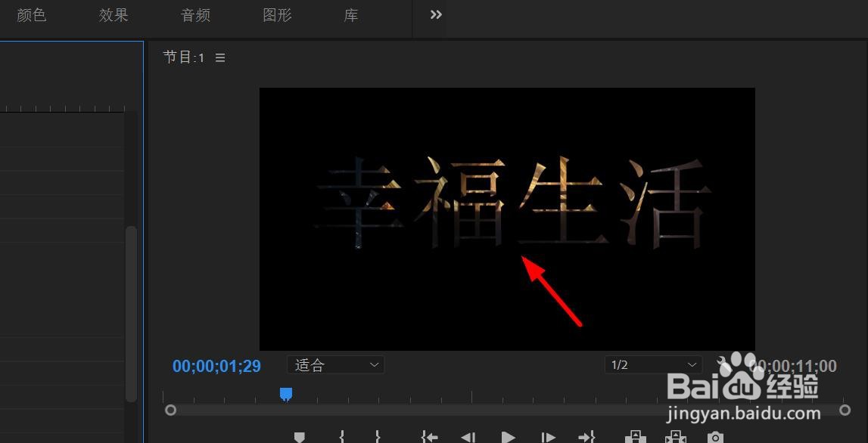Expand the hidden workspace tabs with the chevron

click(434, 14)
